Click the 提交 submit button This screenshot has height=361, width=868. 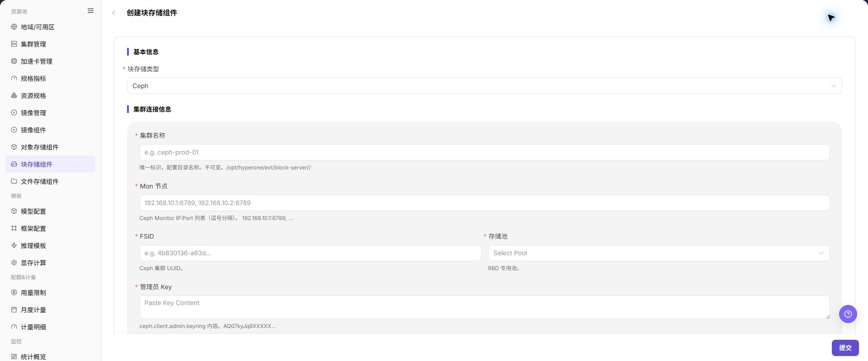coord(845,348)
